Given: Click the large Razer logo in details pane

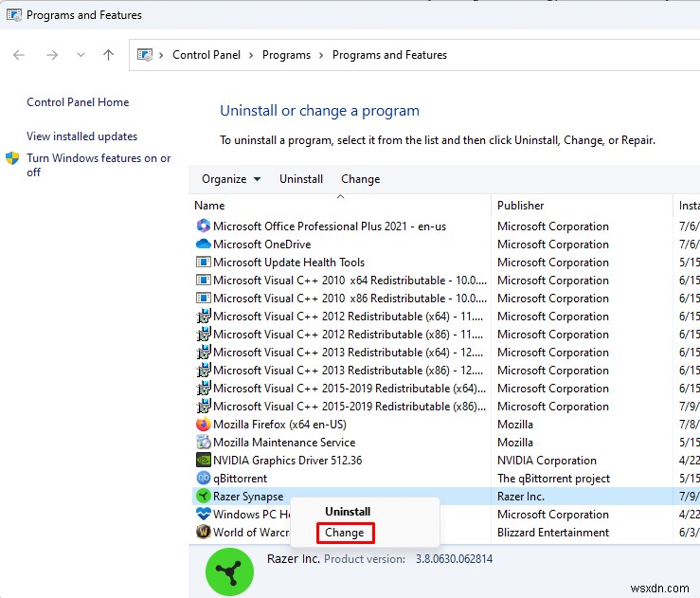Looking at the screenshot, I should point(229,571).
